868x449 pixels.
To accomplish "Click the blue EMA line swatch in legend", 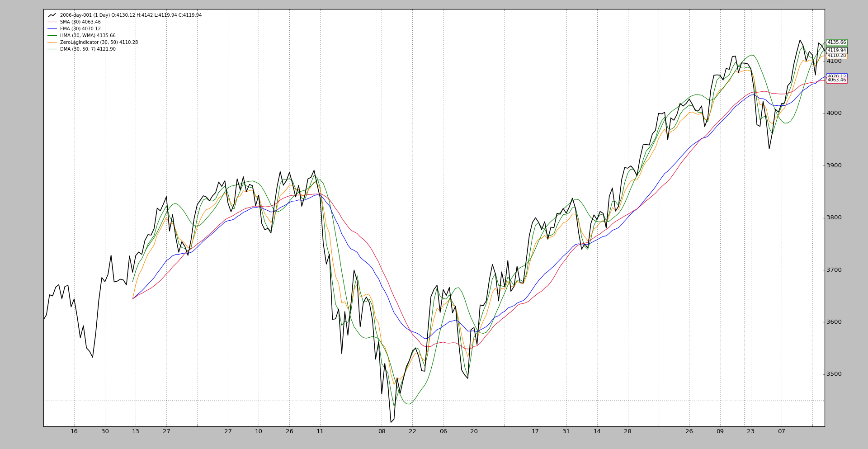I will [52, 29].
